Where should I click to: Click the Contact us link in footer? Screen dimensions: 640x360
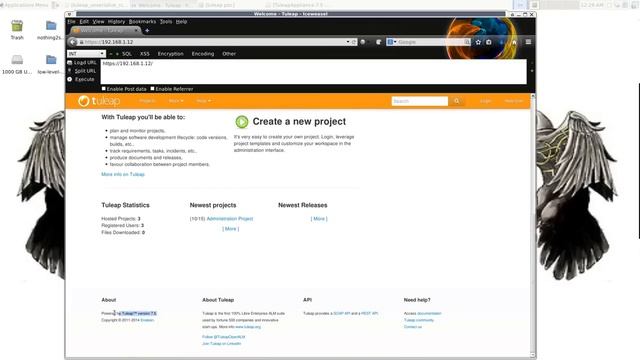point(413,327)
